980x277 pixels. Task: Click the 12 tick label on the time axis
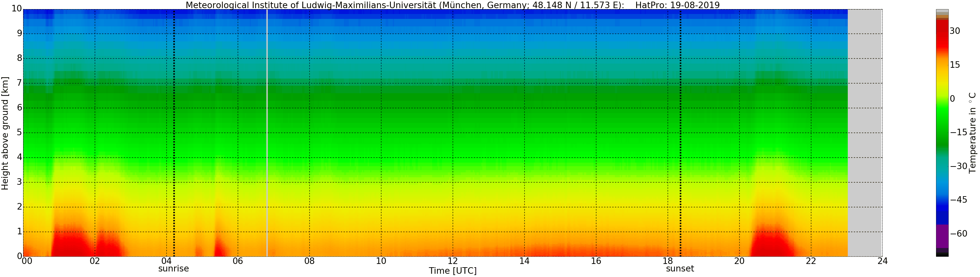(x=452, y=261)
